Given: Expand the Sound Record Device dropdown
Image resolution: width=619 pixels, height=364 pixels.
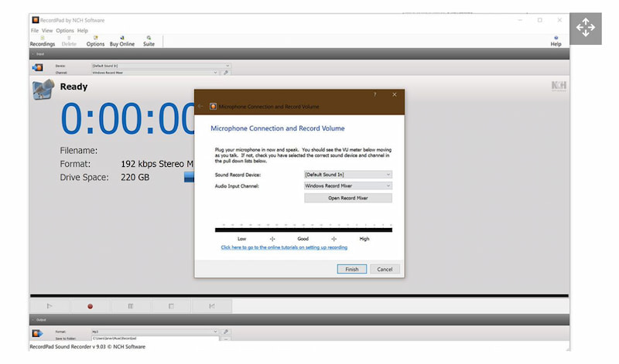Looking at the screenshot, I should [x=348, y=175].
